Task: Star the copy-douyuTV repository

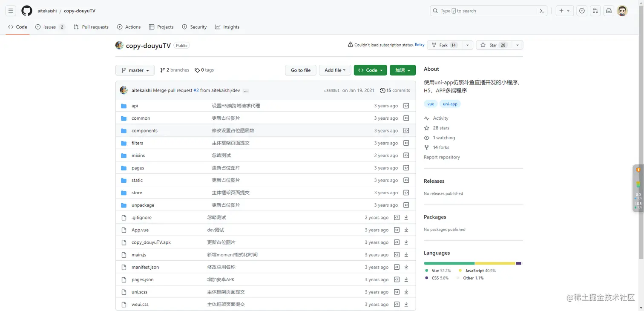Action: coord(494,45)
